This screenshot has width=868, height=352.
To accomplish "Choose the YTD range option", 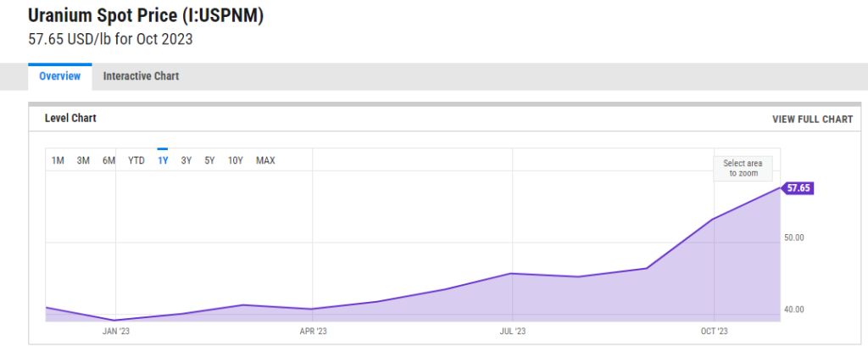I will tap(136, 161).
